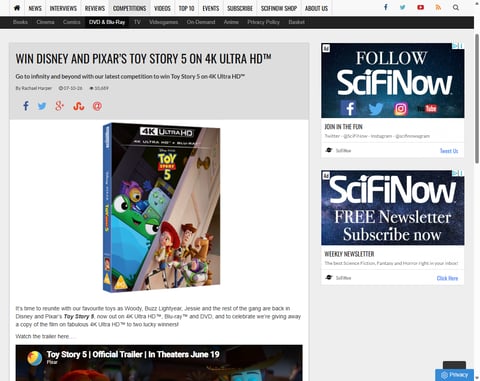The height and width of the screenshot is (381, 480).
Task: Select Anime in the sub-navigation
Action: [231, 22]
